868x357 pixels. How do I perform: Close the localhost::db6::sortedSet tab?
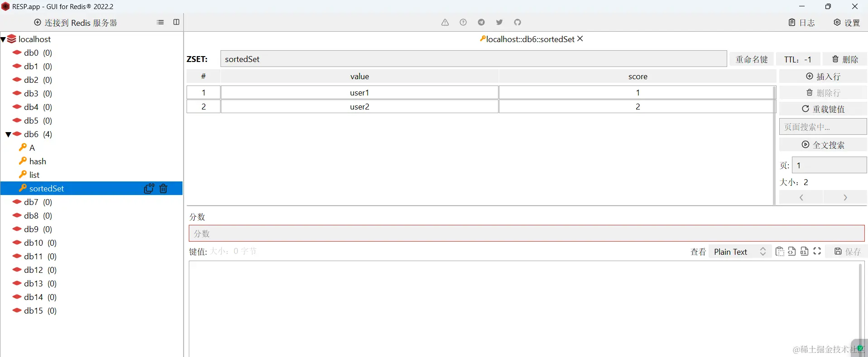(580, 39)
